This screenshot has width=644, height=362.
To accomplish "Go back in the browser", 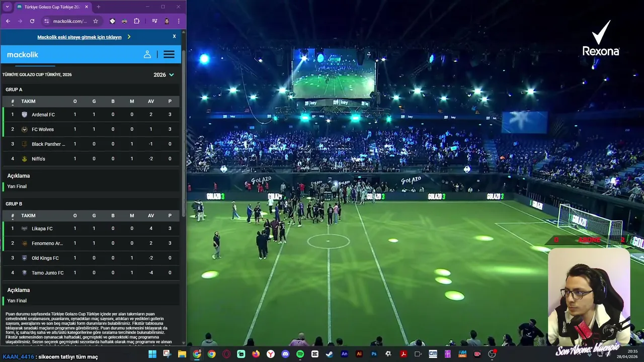I will coord(8,21).
